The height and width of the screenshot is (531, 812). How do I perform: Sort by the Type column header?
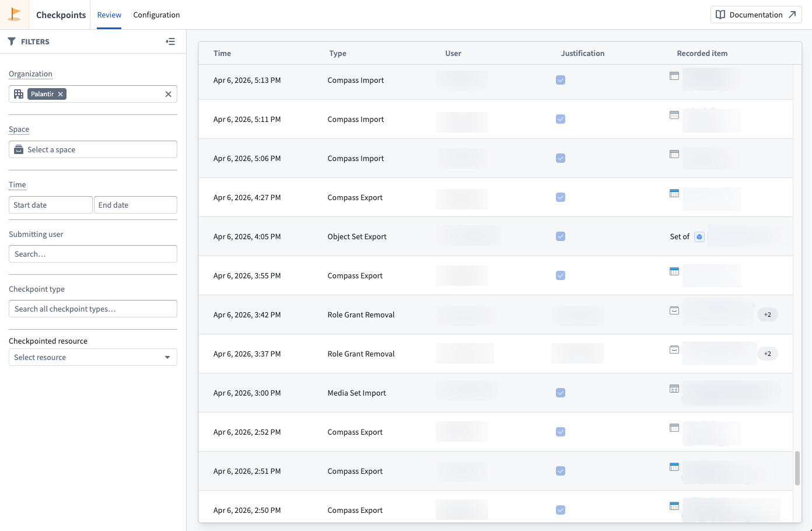tap(338, 53)
